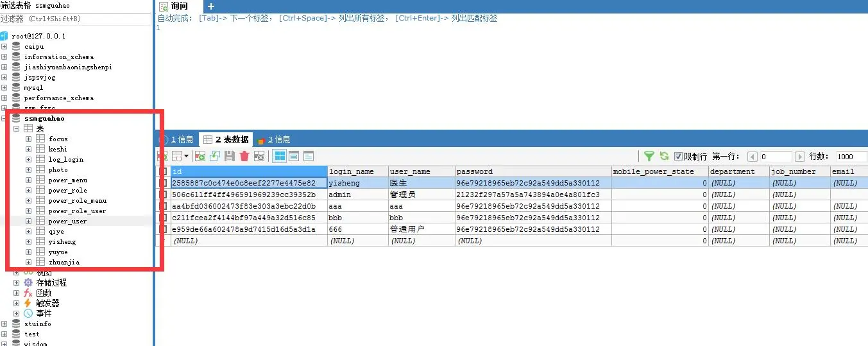Click the 视图 views folder icon
The width and height of the screenshot is (868, 346).
(x=28, y=273)
